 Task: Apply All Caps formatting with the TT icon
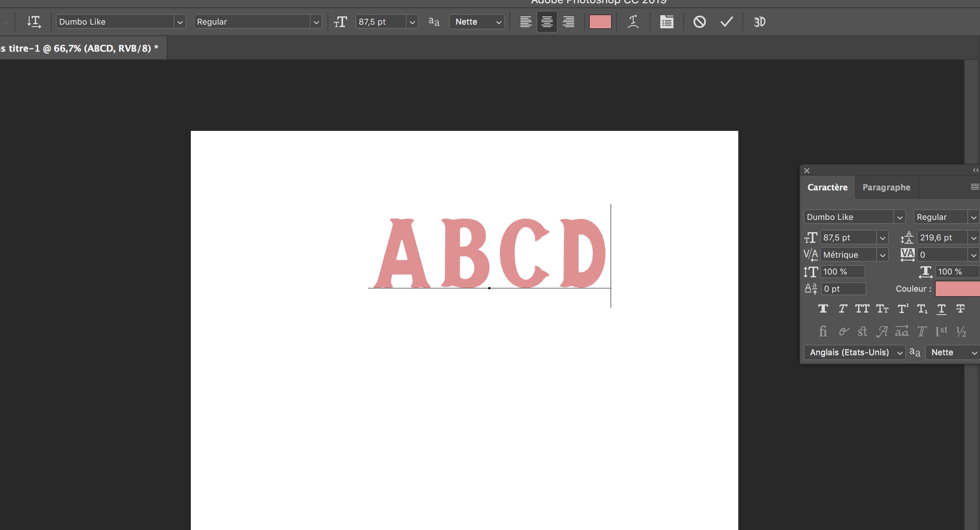[862, 309]
